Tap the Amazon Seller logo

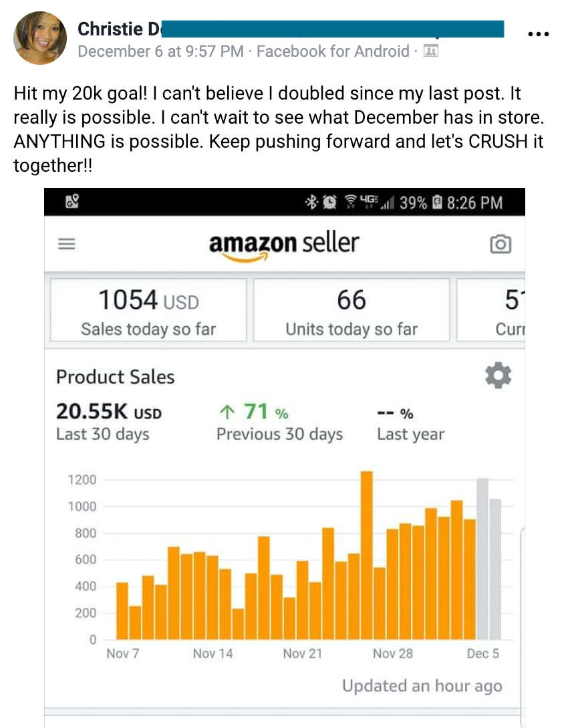tap(284, 245)
